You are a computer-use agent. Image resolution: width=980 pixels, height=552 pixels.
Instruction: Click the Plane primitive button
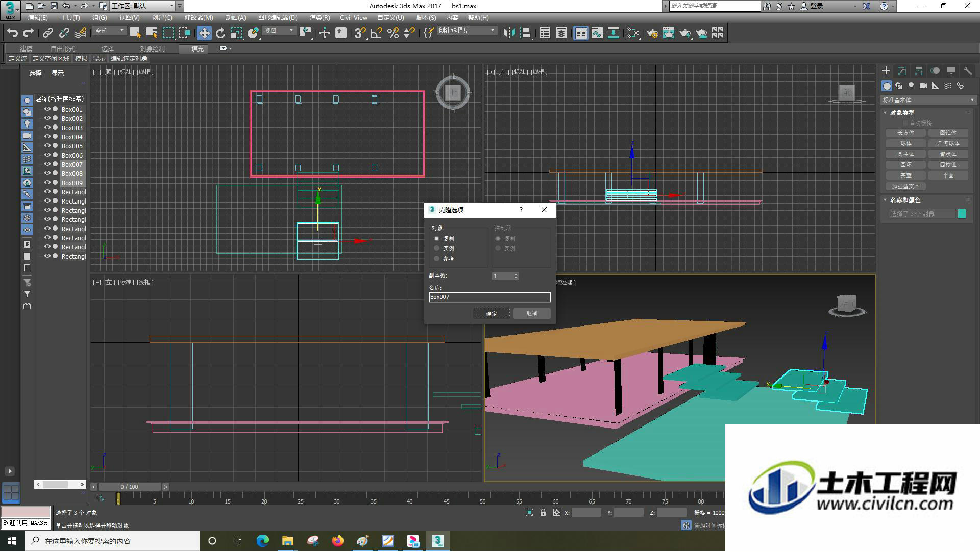[x=948, y=175]
